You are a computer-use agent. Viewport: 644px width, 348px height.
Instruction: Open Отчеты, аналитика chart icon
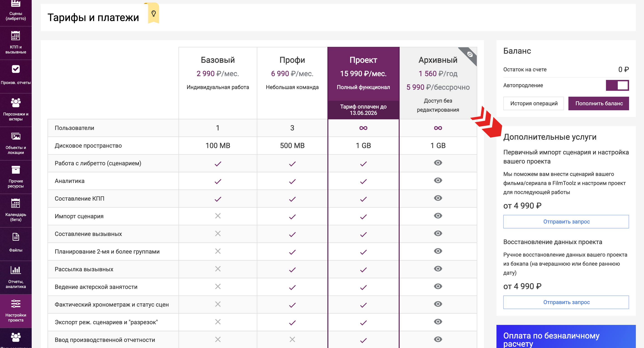pos(16,270)
